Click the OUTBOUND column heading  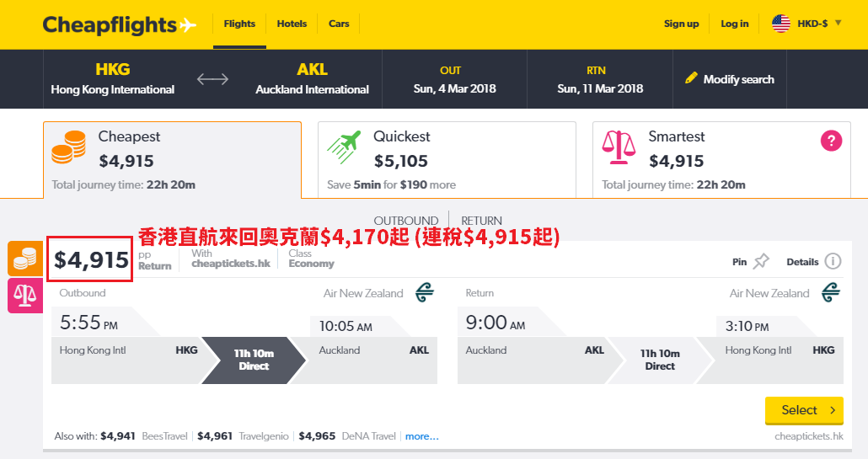click(x=405, y=221)
